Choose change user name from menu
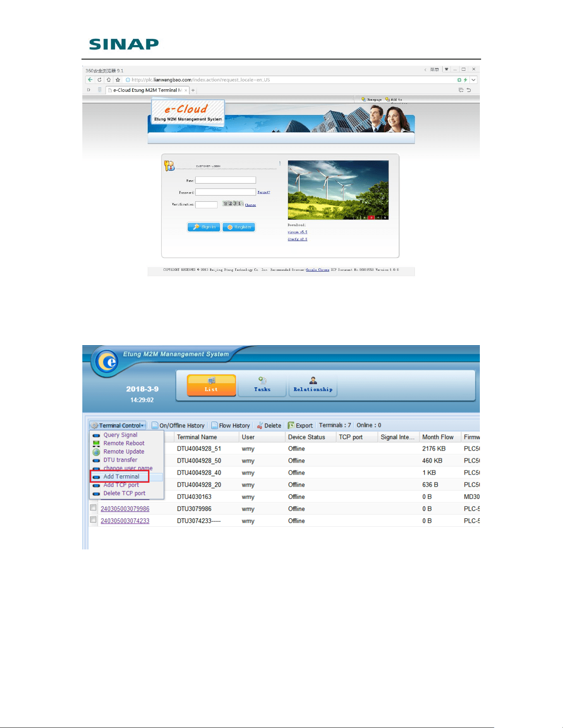The width and height of the screenshot is (563, 728). click(x=128, y=468)
